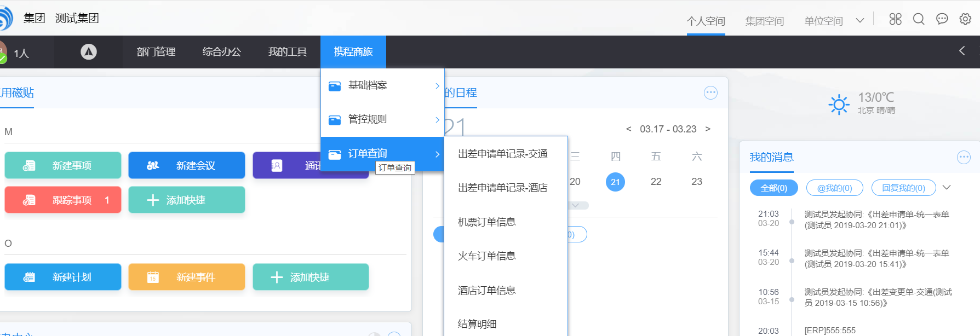This screenshot has height=336, width=980.
Task: Filter messages by 回复我的(0)
Action: pos(904,188)
